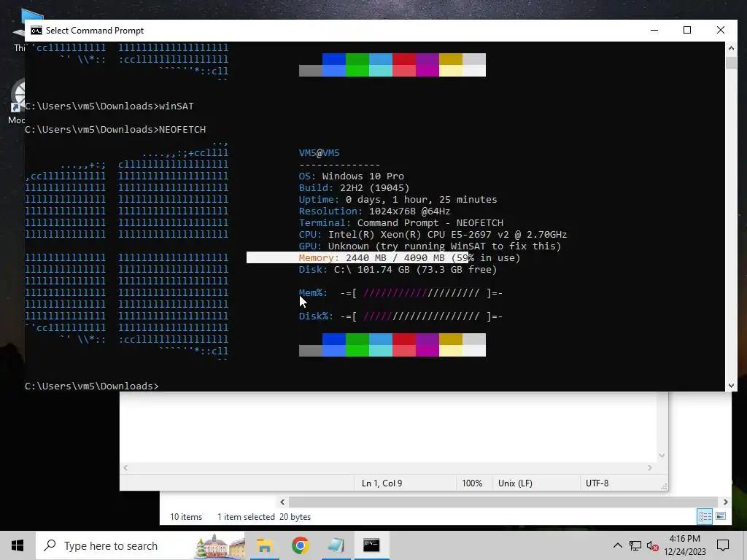Click '1 item selected 20 bytes' text
747x560 pixels.
264,517
